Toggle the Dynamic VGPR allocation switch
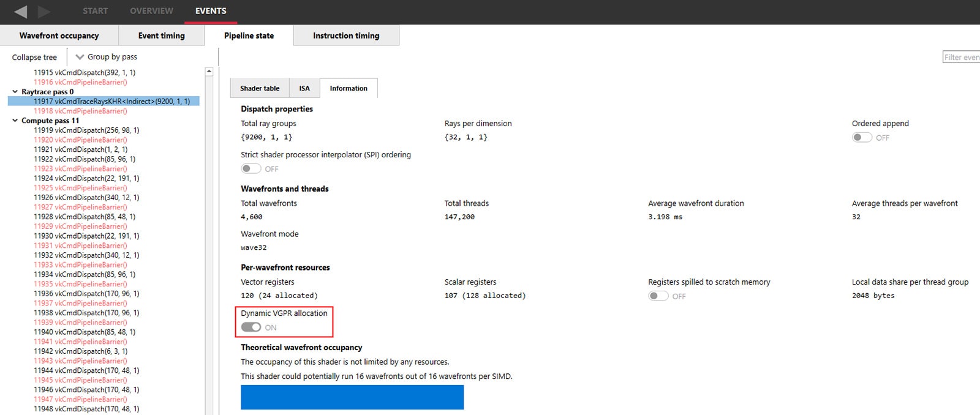 point(251,327)
